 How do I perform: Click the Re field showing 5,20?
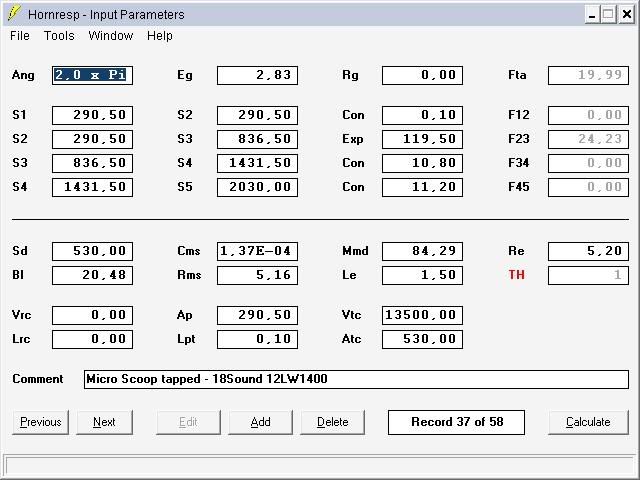point(588,251)
